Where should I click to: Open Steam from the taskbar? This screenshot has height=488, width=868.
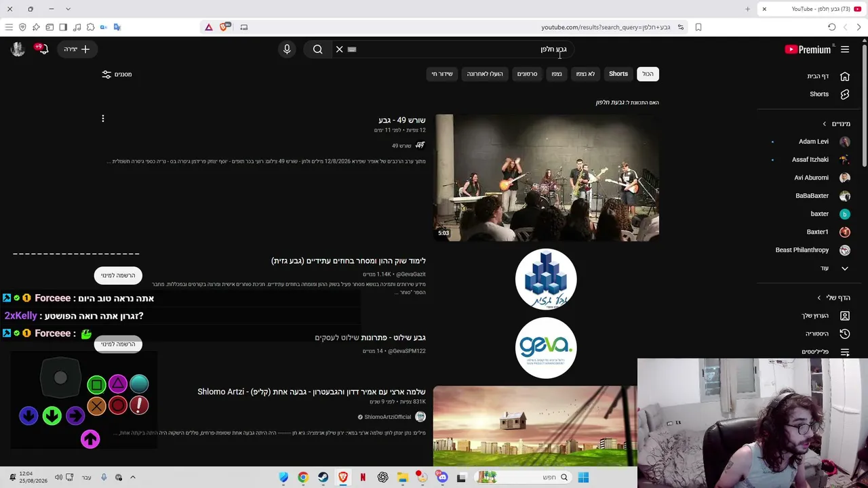(x=323, y=477)
